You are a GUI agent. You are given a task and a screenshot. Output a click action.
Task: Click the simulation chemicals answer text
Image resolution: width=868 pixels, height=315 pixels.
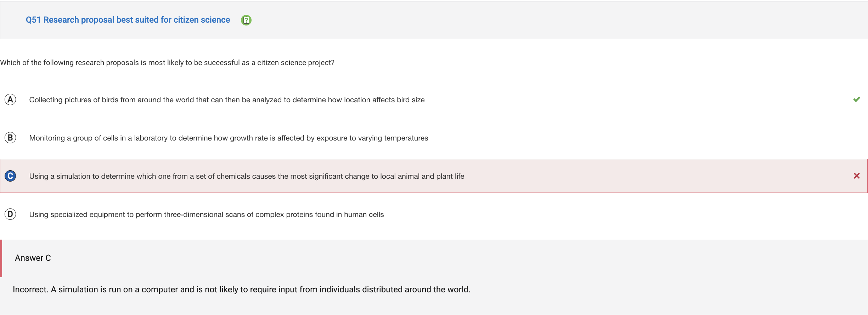pyautogui.click(x=247, y=176)
